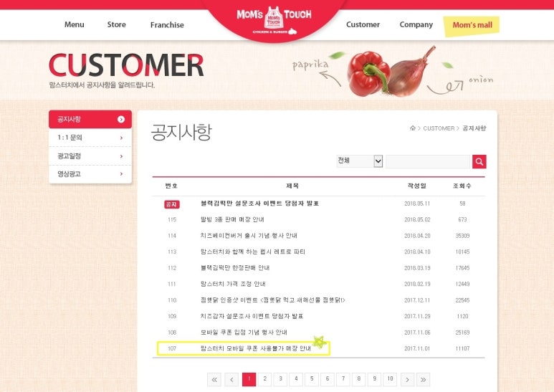Screen dimensions: 554x392
Task: Go to page 7
Action: click(x=343, y=379)
